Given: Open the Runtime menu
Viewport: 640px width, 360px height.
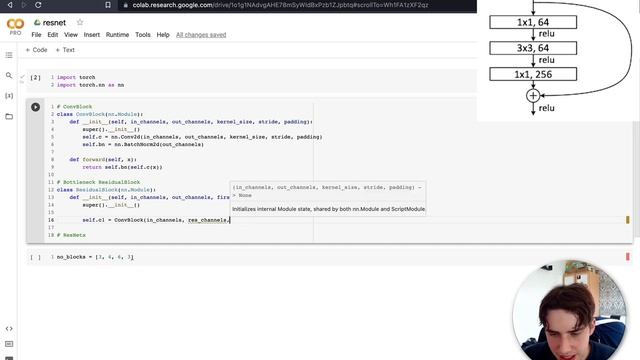Looking at the screenshot, I should tap(118, 35).
